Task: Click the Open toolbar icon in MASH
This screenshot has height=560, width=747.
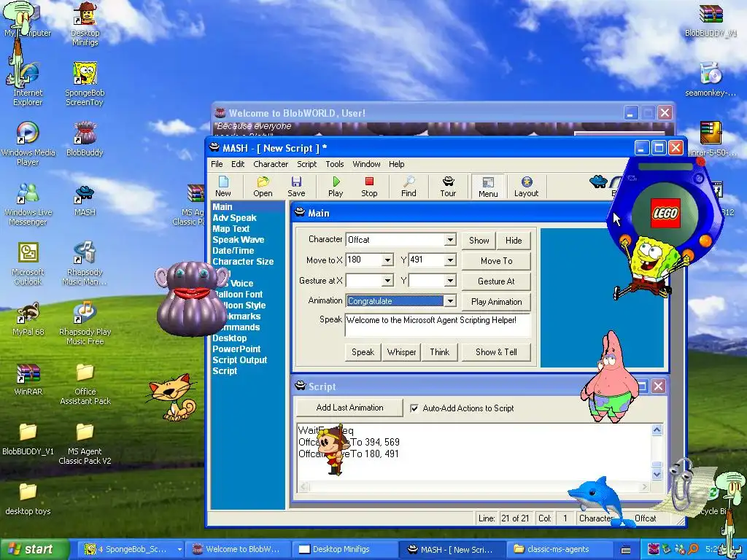Action: coord(263,186)
